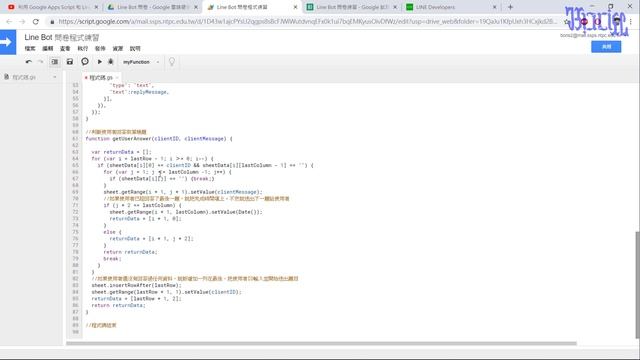Open the 發佈 (Publish) menu

point(100,49)
